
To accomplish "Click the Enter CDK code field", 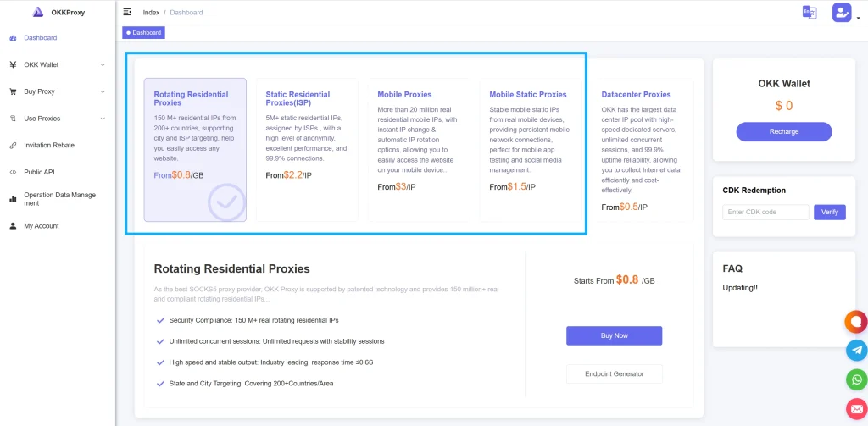I will (x=765, y=212).
